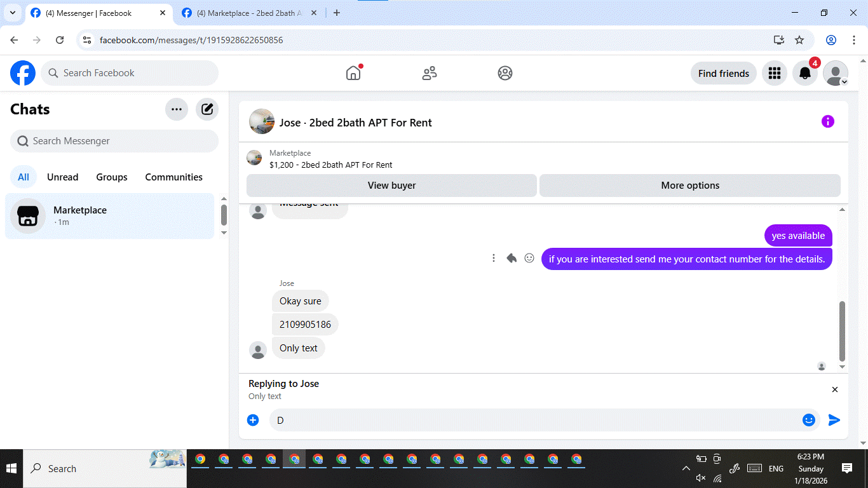Start a new message with compose icon

(207, 109)
